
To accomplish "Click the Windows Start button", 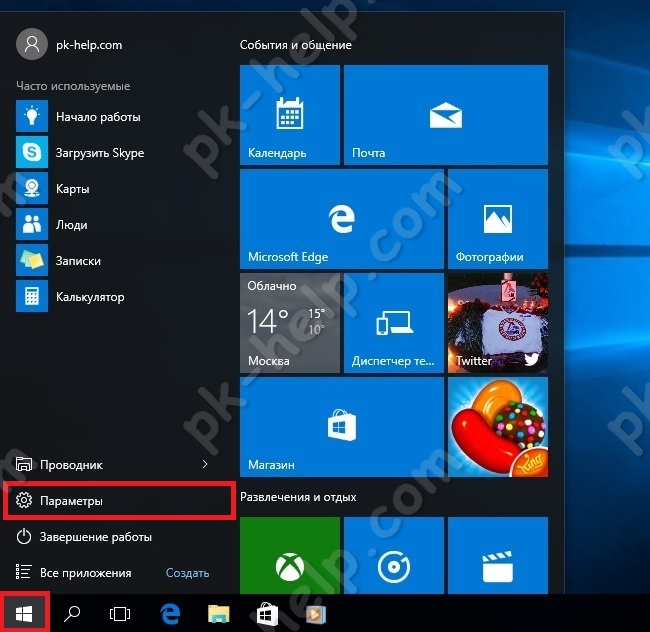I will tap(24, 612).
